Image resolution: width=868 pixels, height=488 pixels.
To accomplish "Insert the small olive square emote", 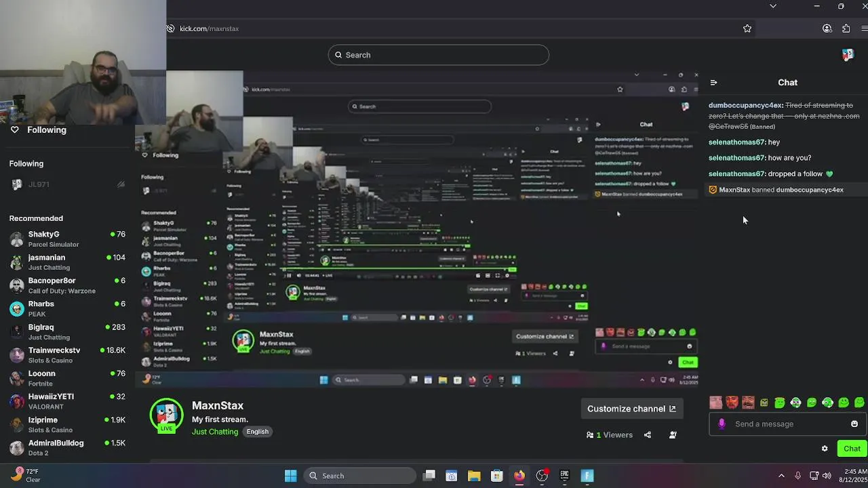I will point(764,403).
